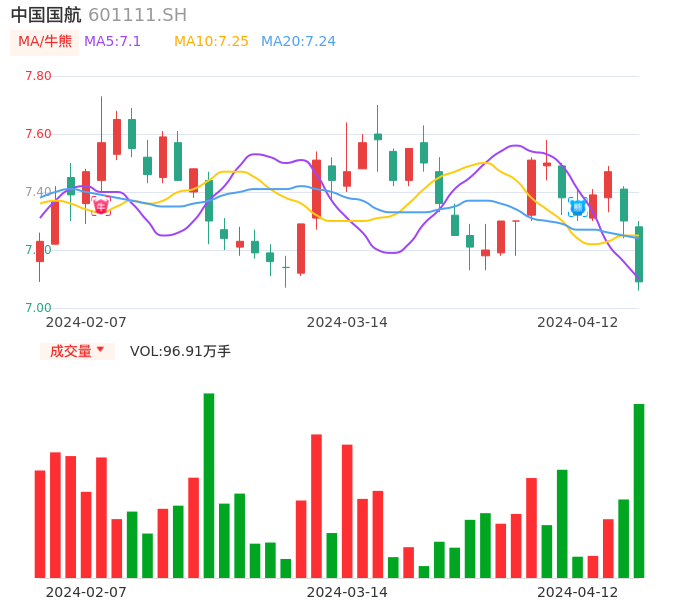The image size is (686, 606).
Task: Click the MA5:7.1 legend label
Action: [112, 42]
